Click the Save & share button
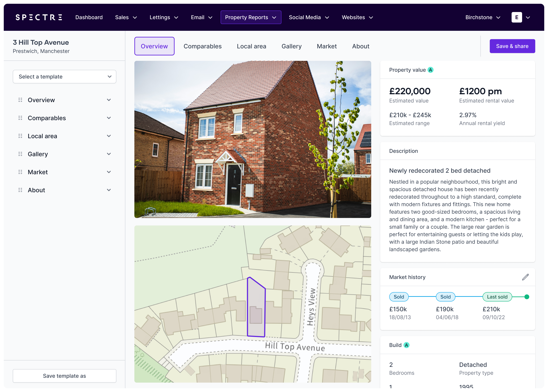The height and width of the screenshot is (392, 548). (x=512, y=46)
